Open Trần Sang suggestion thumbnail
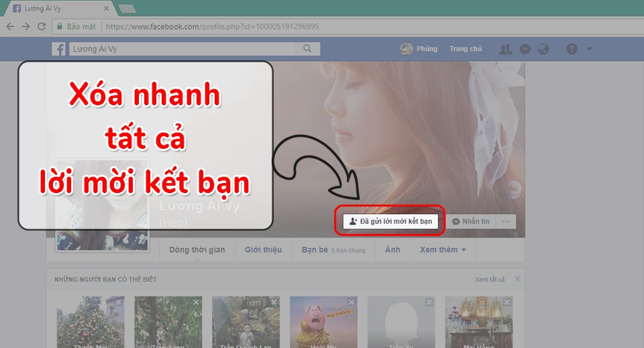Screen dimensions: 644x348 tap(168, 322)
